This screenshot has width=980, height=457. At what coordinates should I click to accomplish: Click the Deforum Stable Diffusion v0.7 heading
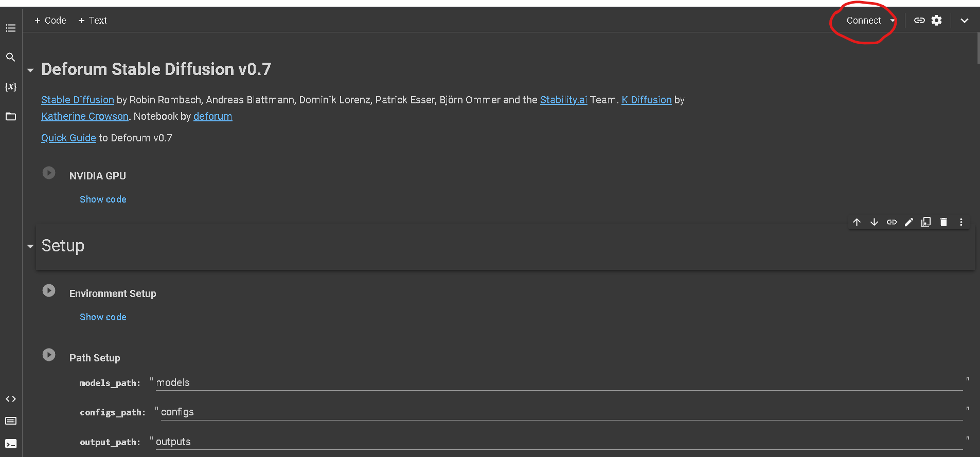[x=156, y=69]
